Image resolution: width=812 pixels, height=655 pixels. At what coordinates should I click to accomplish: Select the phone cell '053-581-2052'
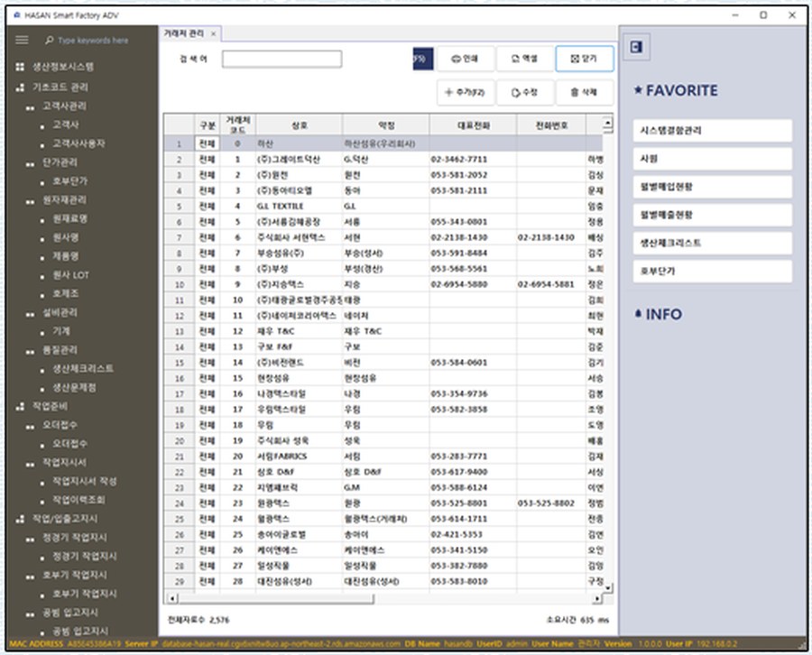[x=473, y=175]
